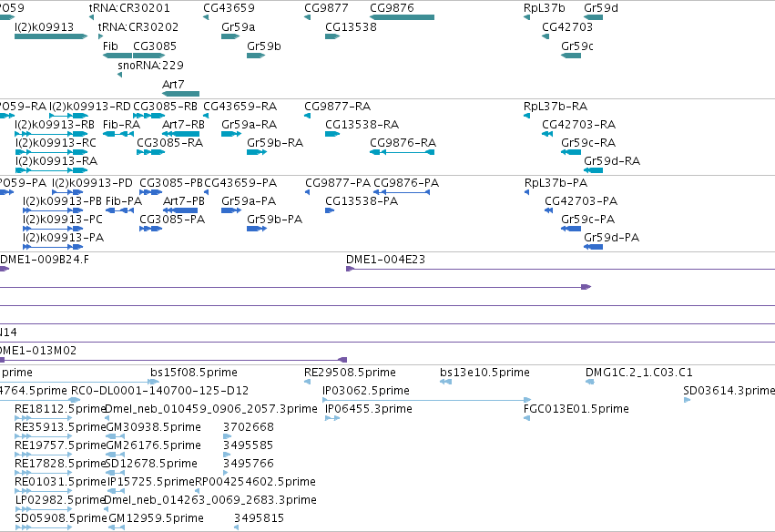Click the 3495815 feature label
The width and height of the screenshot is (775, 532).
(x=259, y=518)
